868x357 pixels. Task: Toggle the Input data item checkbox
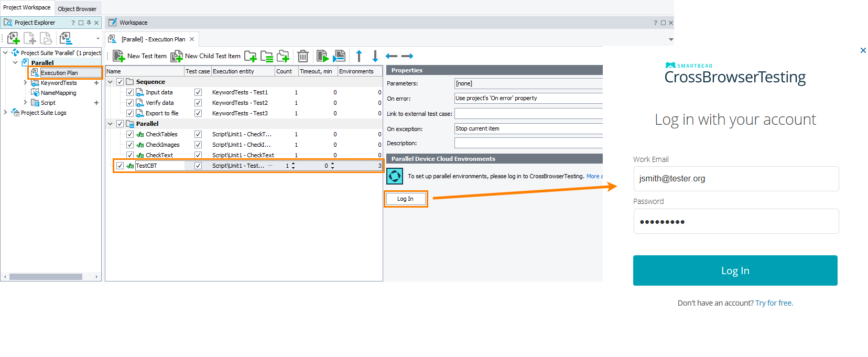[130, 92]
